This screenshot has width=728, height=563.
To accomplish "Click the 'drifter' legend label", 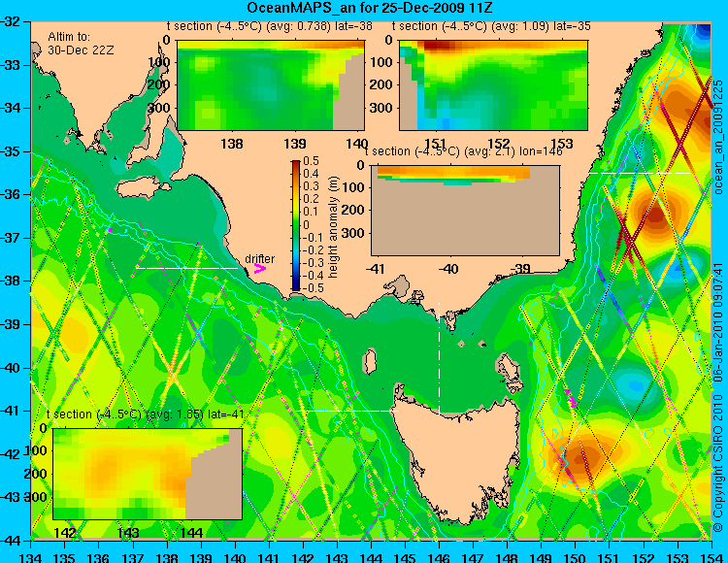I will [x=259, y=259].
